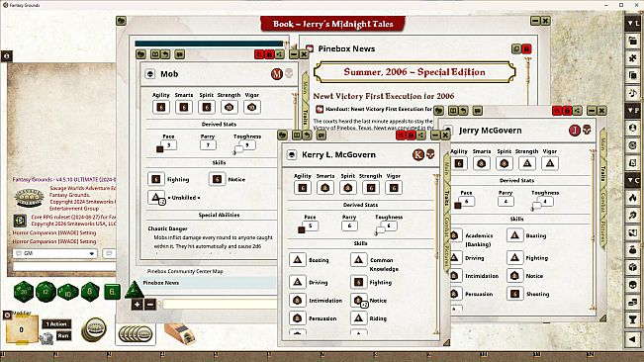Pick up the green d8 die

click(90, 292)
